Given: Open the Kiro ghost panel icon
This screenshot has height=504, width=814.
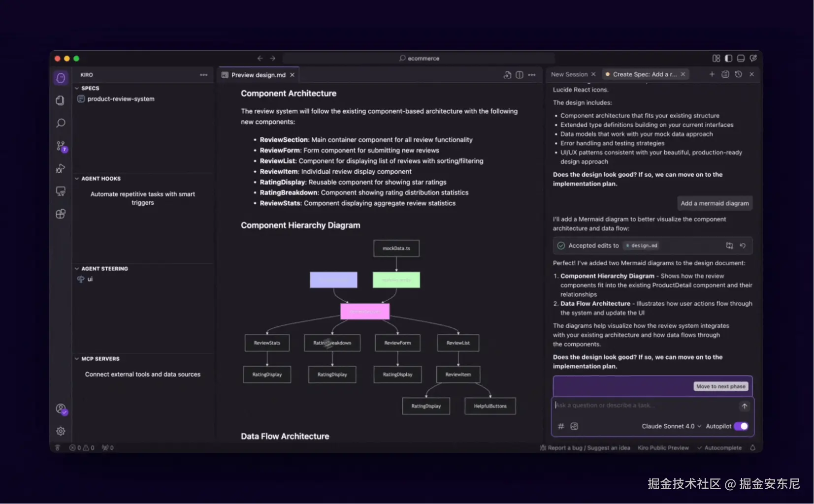Looking at the screenshot, I should tap(61, 78).
